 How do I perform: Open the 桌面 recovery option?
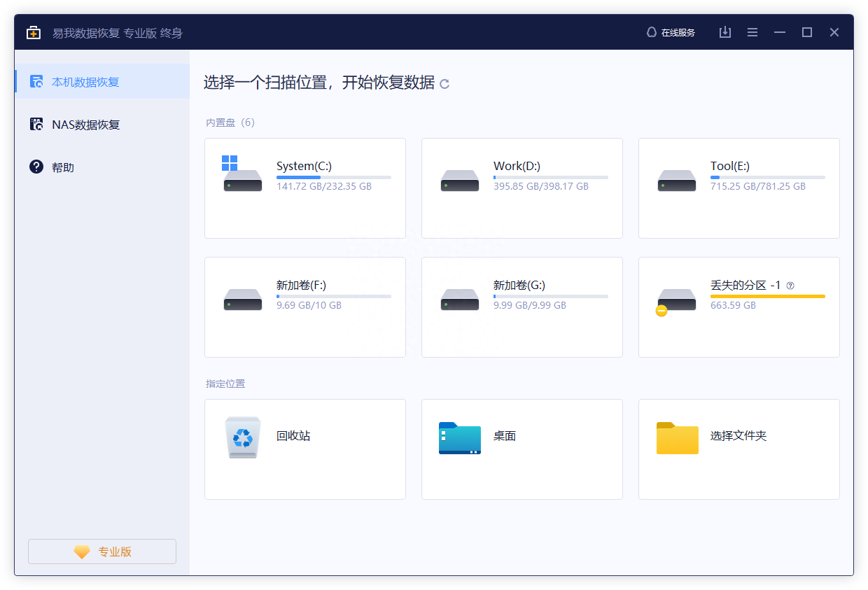tap(521, 449)
